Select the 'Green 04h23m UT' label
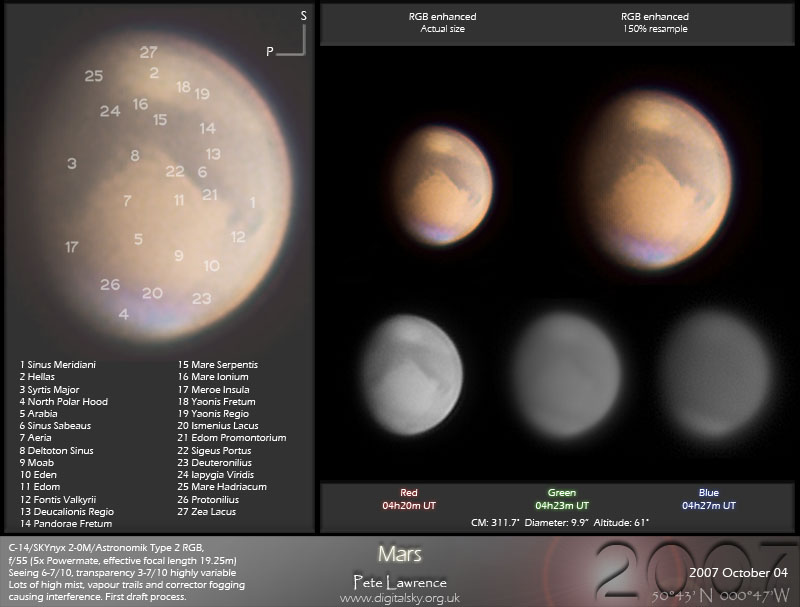The width and height of the screenshot is (800, 607). (x=562, y=499)
